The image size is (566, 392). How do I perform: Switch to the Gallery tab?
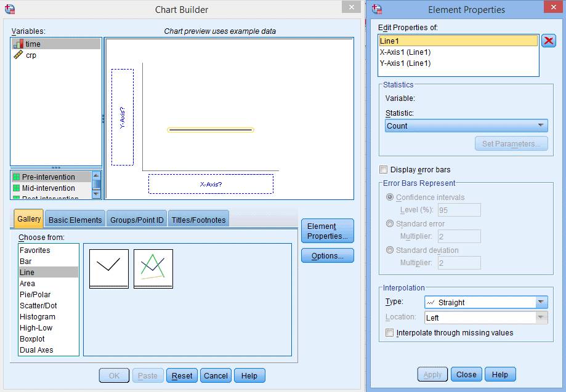pyautogui.click(x=29, y=219)
